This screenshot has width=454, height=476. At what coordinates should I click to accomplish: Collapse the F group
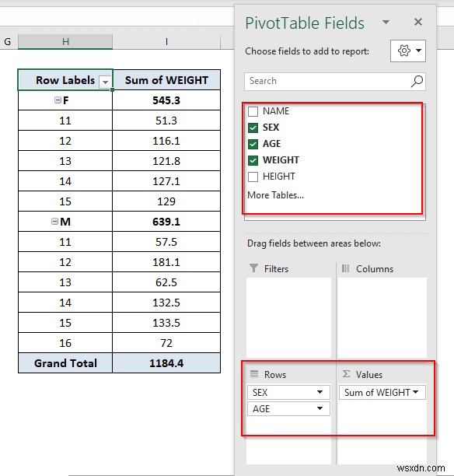(x=58, y=100)
